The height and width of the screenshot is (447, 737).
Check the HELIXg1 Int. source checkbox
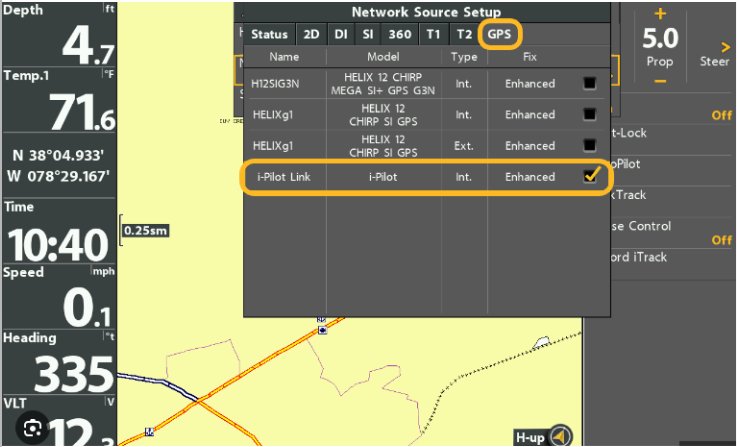click(x=589, y=114)
